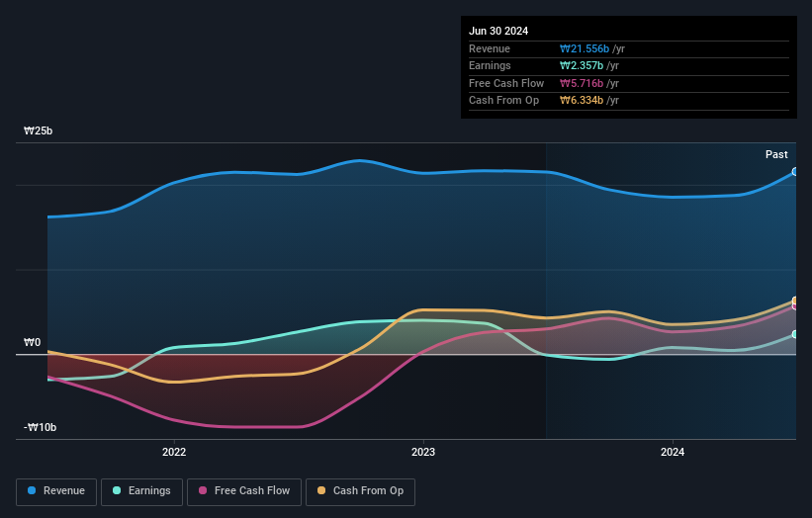Click the Past label in the chart
Viewport: 812px width, 518px height.
point(776,154)
